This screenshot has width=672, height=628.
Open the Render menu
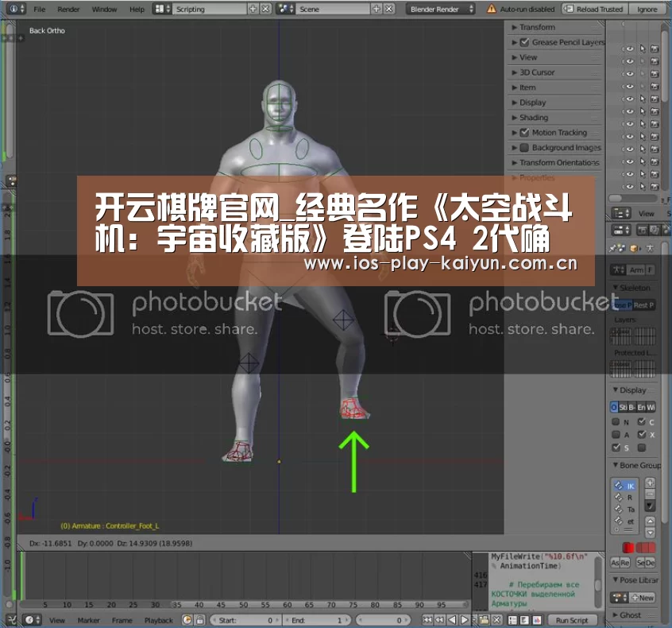click(68, 9)
